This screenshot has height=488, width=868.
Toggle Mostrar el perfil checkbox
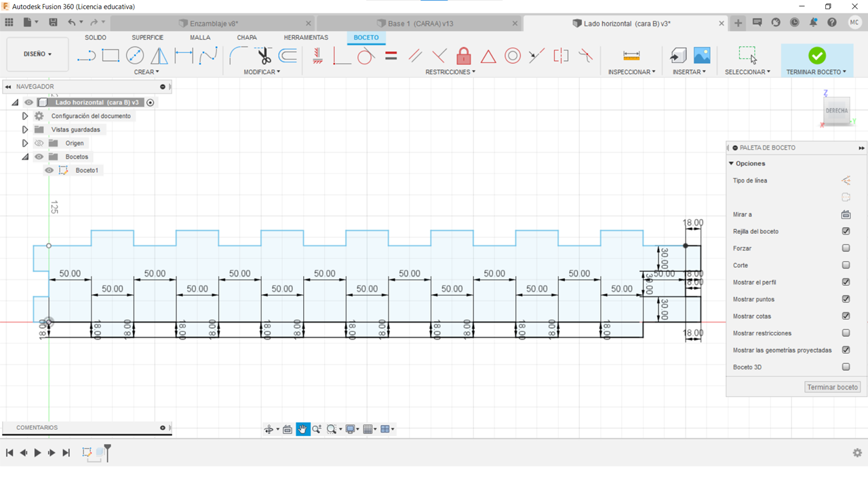[846, 282]
